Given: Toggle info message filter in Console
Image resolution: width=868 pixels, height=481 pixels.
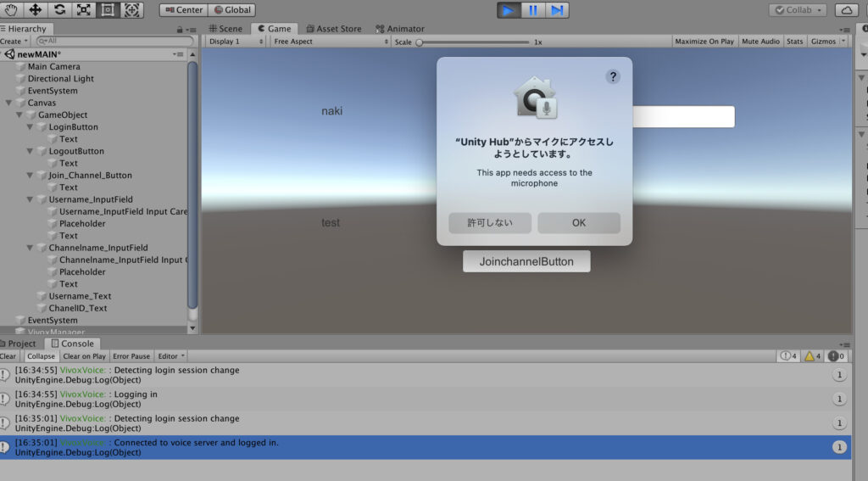Looking at the screenshot, I should point(788,356).
